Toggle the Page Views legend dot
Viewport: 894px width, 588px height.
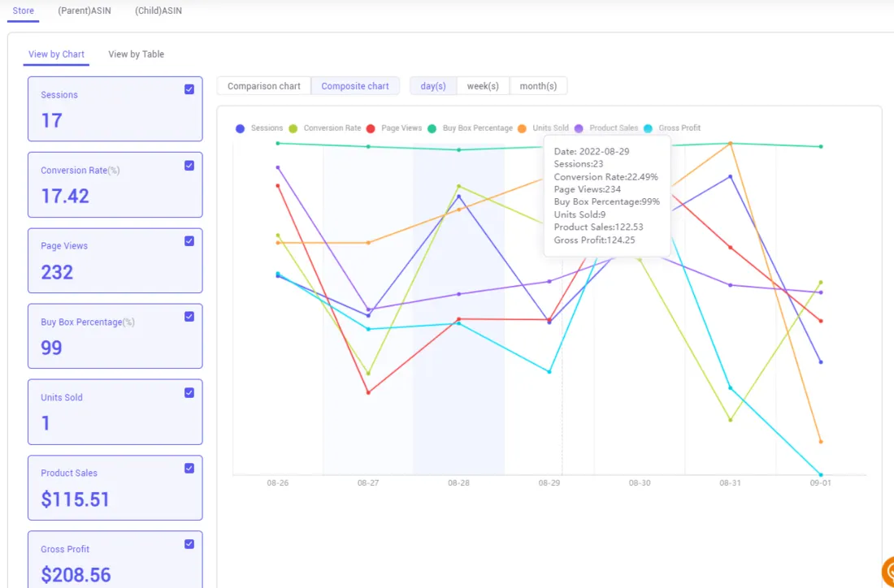click(371, 128)
